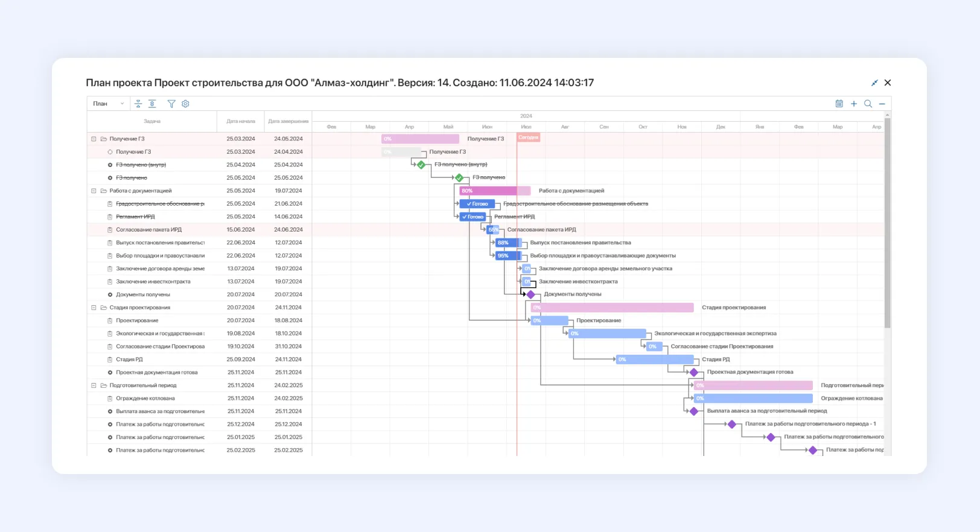
Task: Click the purple Документы получены milestone diamond
Action: tap(530, 294)
